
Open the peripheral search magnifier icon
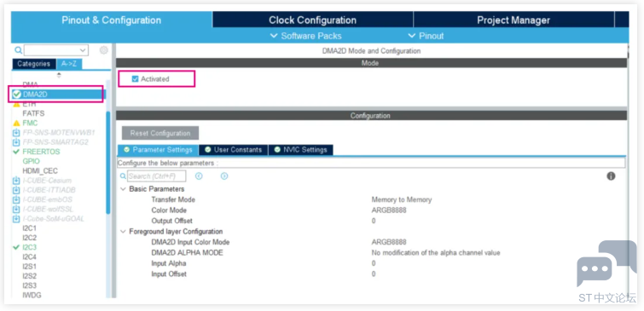click(x=18, y=50)
